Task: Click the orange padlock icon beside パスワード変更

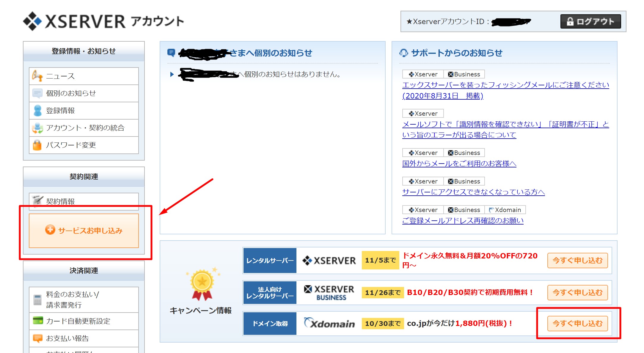Action: (37, 145)
